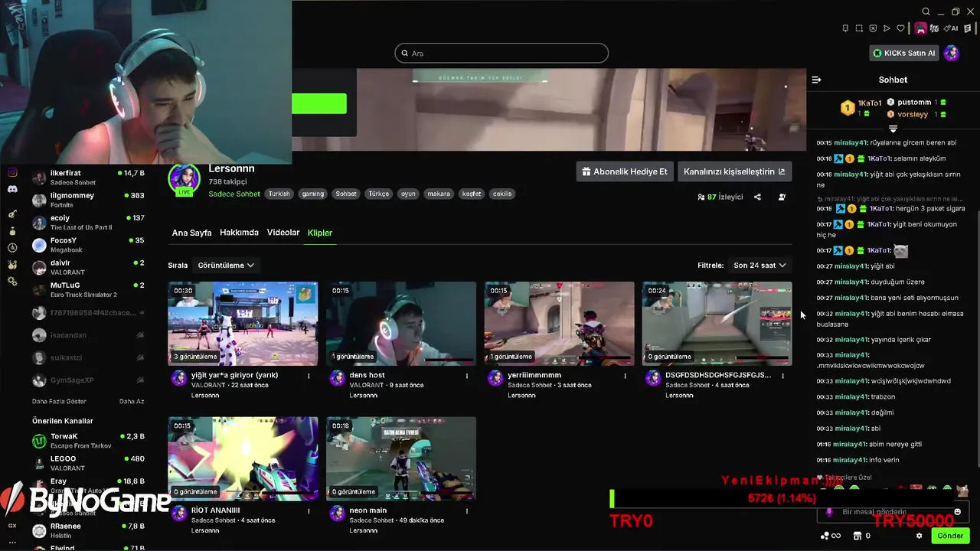The height and width of the screenshot is (551, 980).
Task: Click the send/flow arrow icon in toolbar
Action: click(x=887, y=28)
